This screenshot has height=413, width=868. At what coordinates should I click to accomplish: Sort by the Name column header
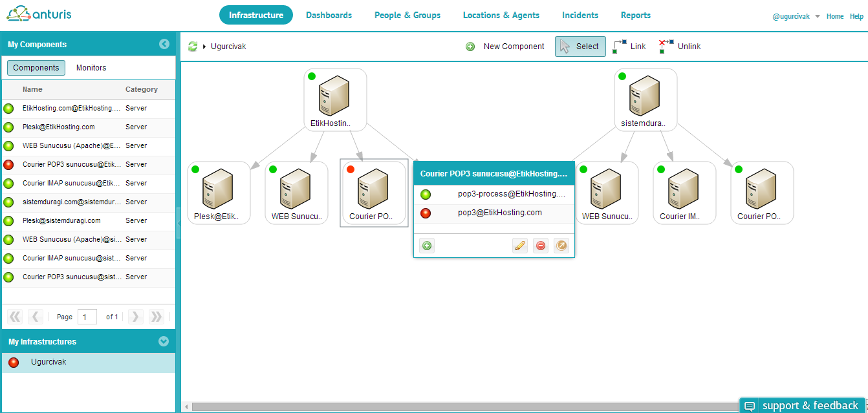click(x=33, y=89)
